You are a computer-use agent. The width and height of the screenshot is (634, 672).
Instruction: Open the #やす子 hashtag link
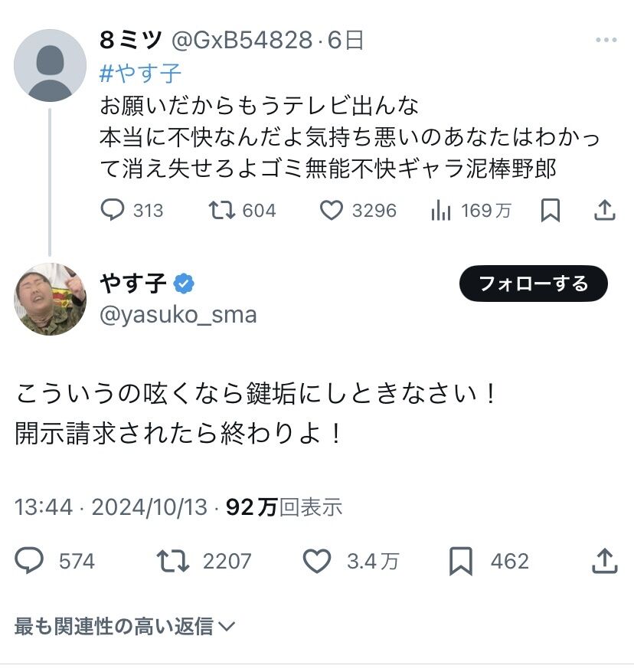(140, 74)
